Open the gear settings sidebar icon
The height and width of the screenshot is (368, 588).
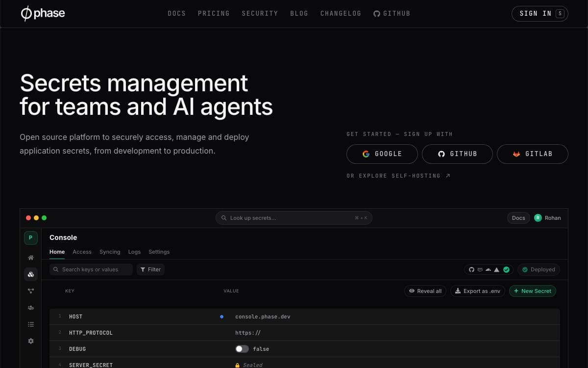point(31,341)
